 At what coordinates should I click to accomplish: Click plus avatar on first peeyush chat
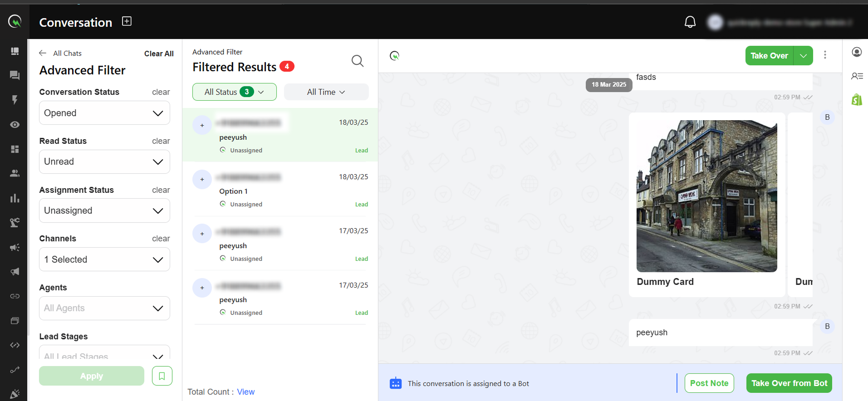202,125
